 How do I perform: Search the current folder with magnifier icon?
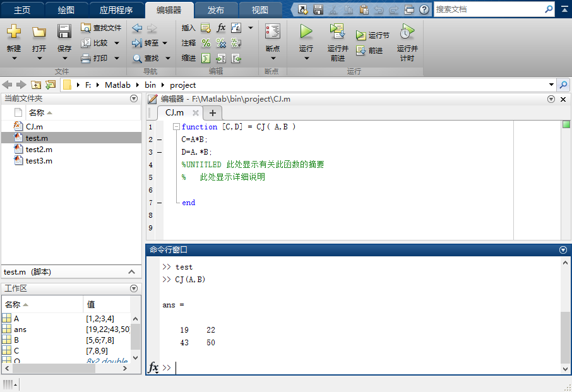click(563, 85)
